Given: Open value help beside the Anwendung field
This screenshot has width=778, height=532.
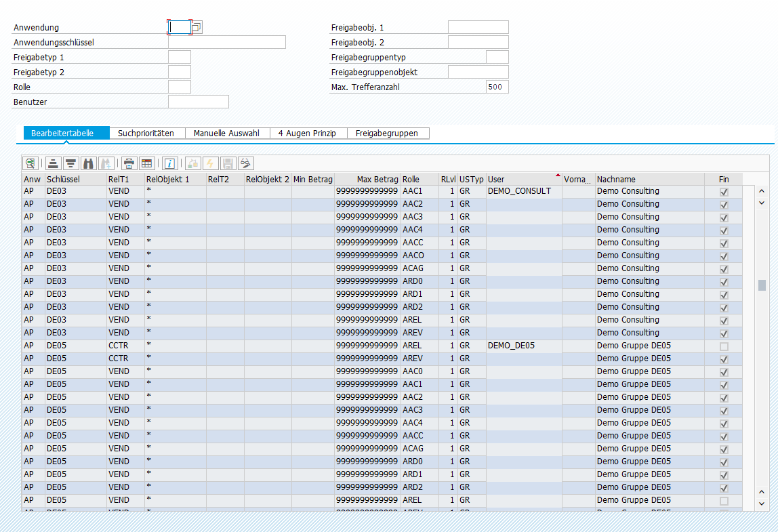Looking at the screenshot, I should (197, 27).
